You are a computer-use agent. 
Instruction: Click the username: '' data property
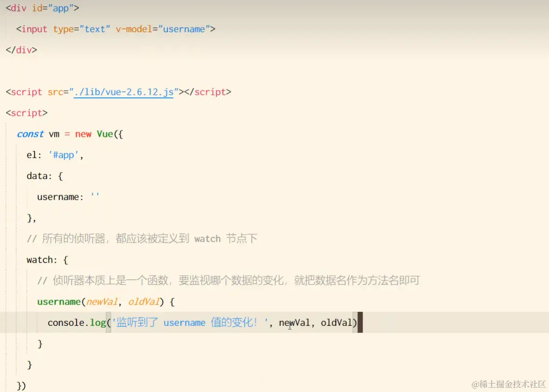(x=68, y=197)
